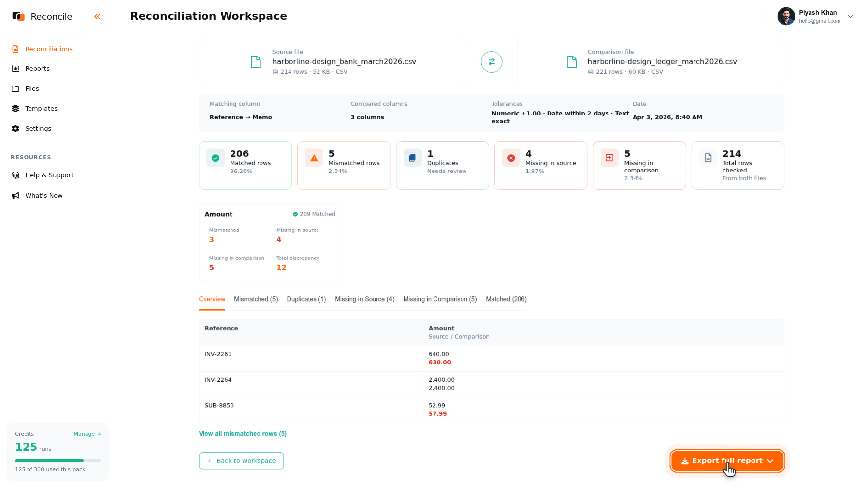The height and width of the screenshot is (488, 868).
Task: Open Reconciliations in the sidebar
Action: click(49, 49)
